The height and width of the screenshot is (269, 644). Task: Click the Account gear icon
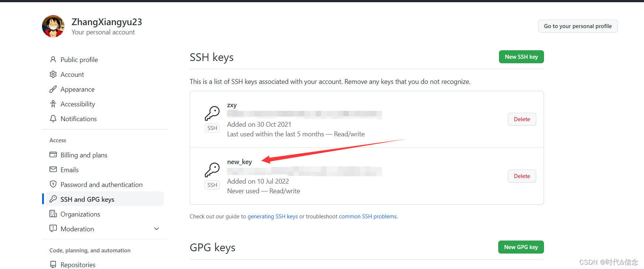[x=53, y=74]
